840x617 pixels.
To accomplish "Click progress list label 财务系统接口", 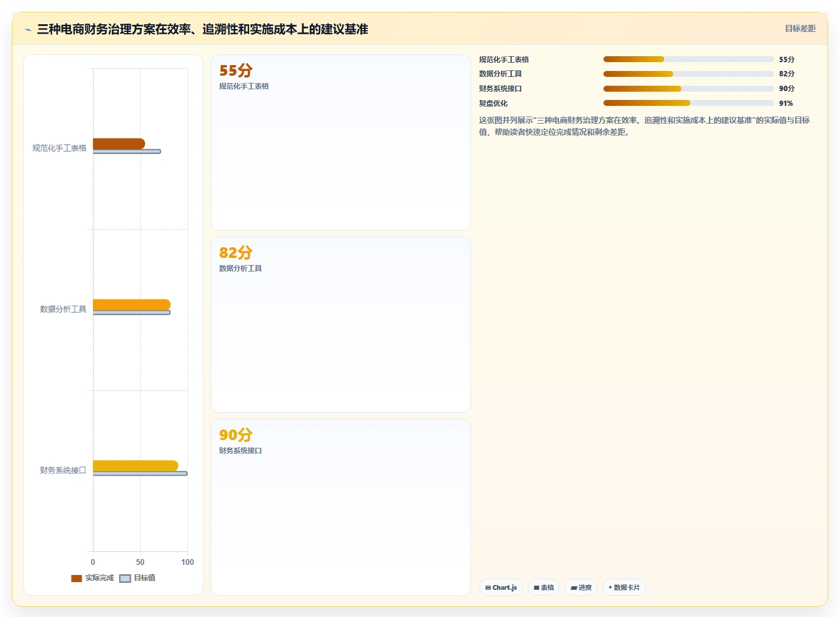I will pos(500,89).
